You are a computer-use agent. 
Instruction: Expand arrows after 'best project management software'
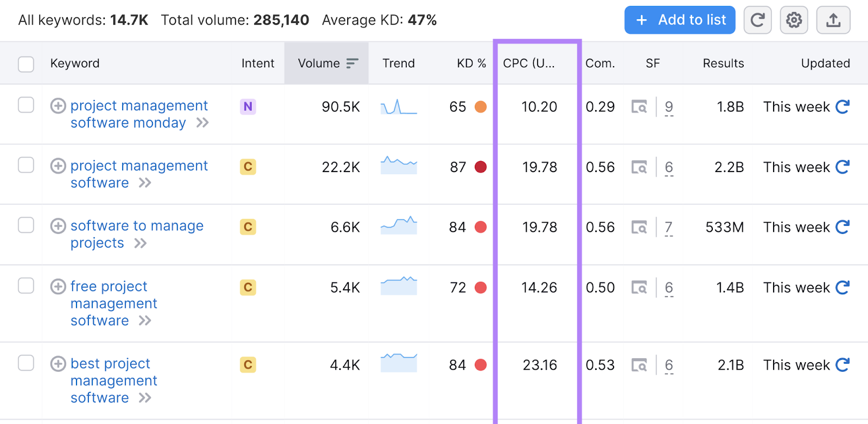(x=145, y=398)
